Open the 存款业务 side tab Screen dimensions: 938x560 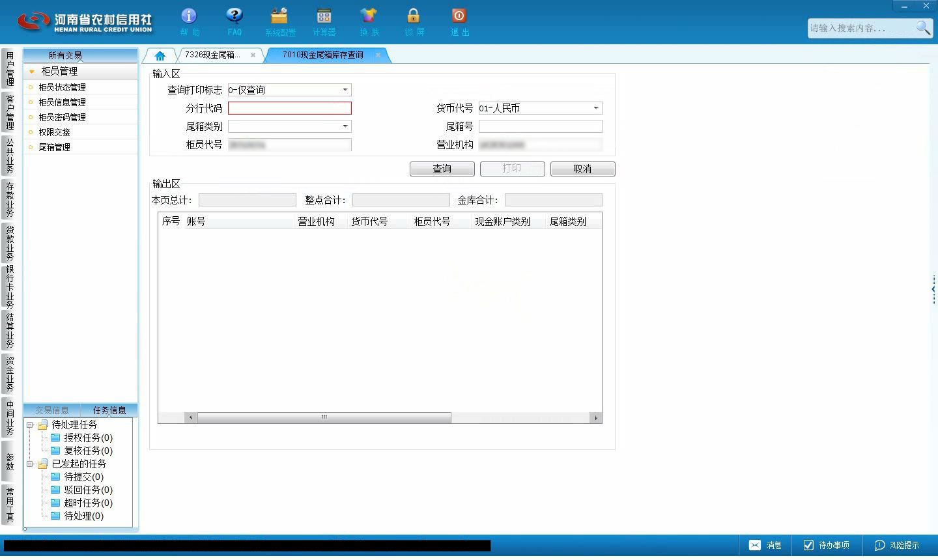(9, 199)
